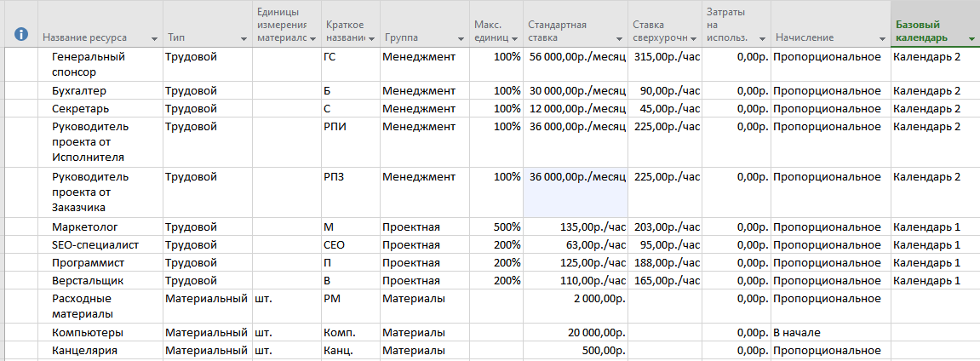Select the Секретарь base calendar cell

coord(933,108)
